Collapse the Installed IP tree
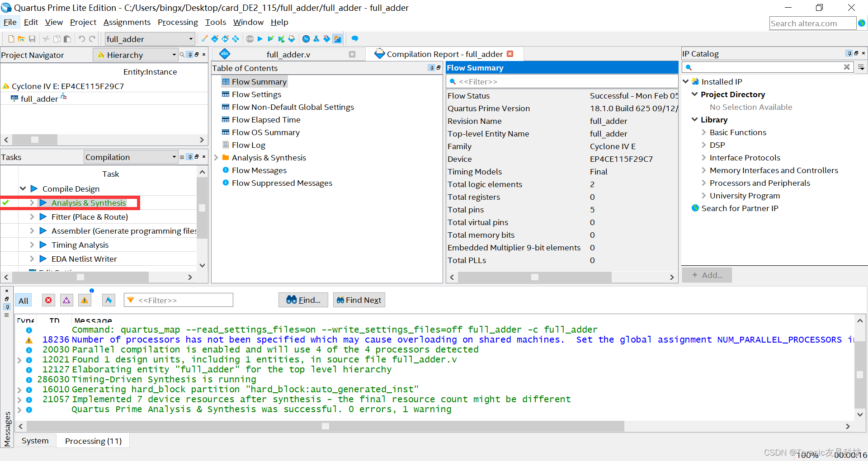Image resolution: width=868 pixels, height=461 pixels. (x=686, y=81)
